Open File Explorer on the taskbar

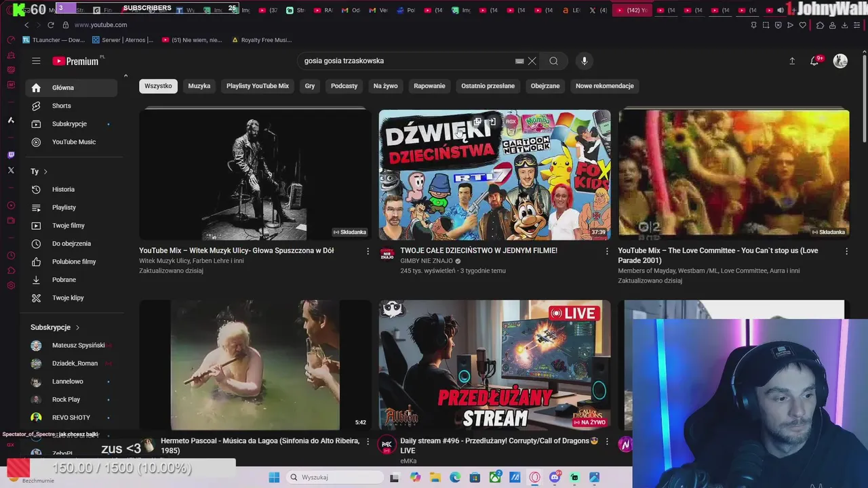coord(435,477)
